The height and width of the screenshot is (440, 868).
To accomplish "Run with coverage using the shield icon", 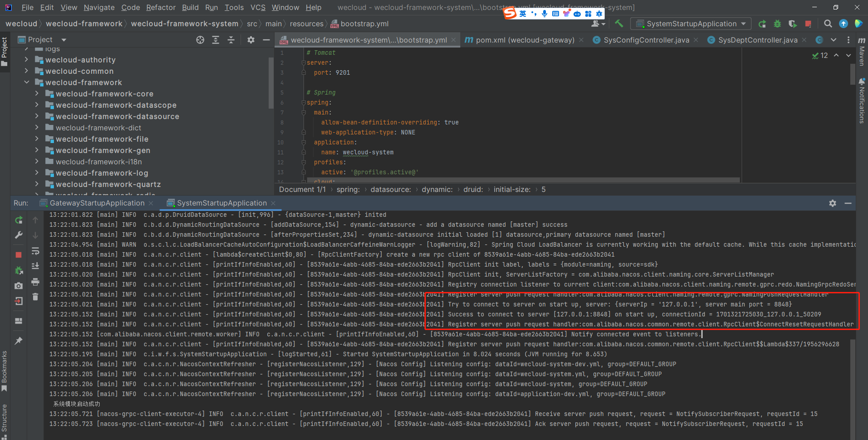I will point(792,24).
